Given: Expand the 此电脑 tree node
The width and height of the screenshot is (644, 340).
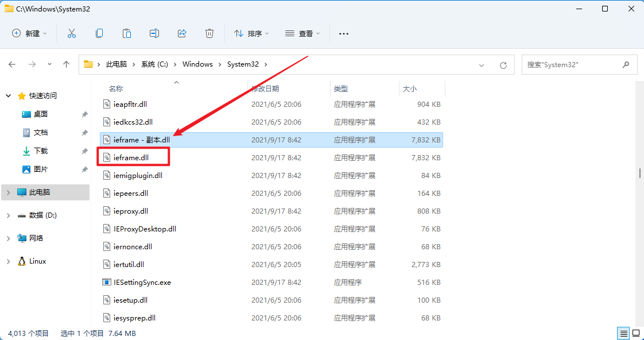Looking at the screenshot, I should (x=8, y=192).
